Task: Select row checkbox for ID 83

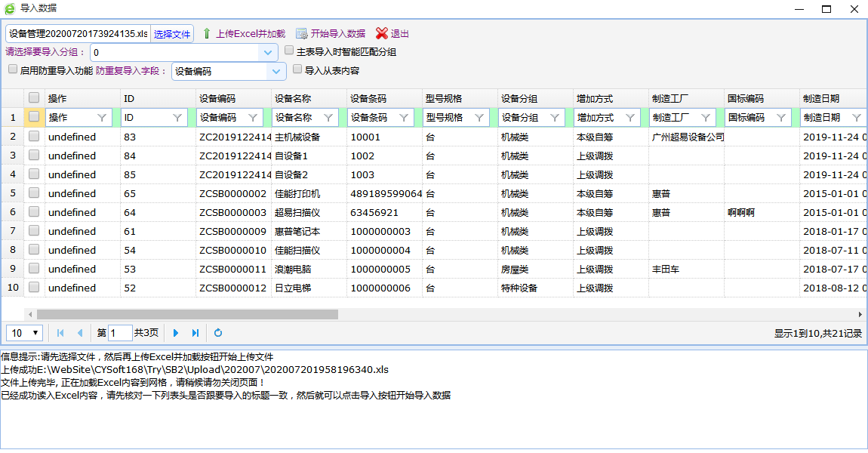Action: coord(34,137)
